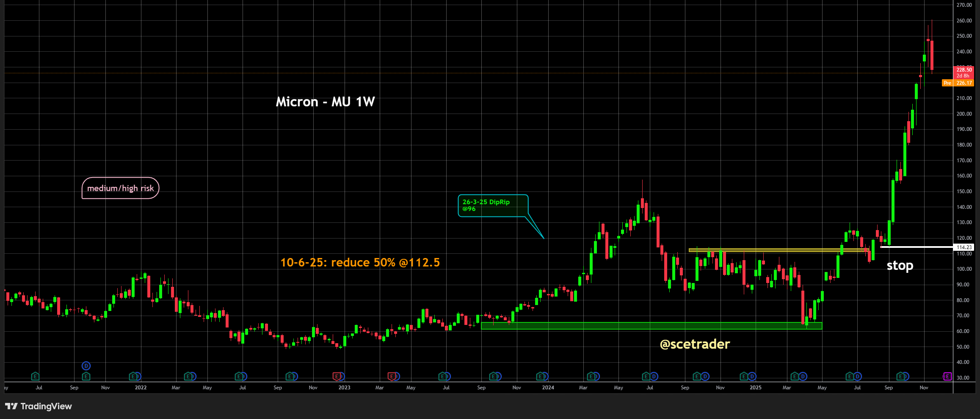Select the dividend marker just before 2025
The height and width of the screenshot is (419, 980).
tap(752, 376)
